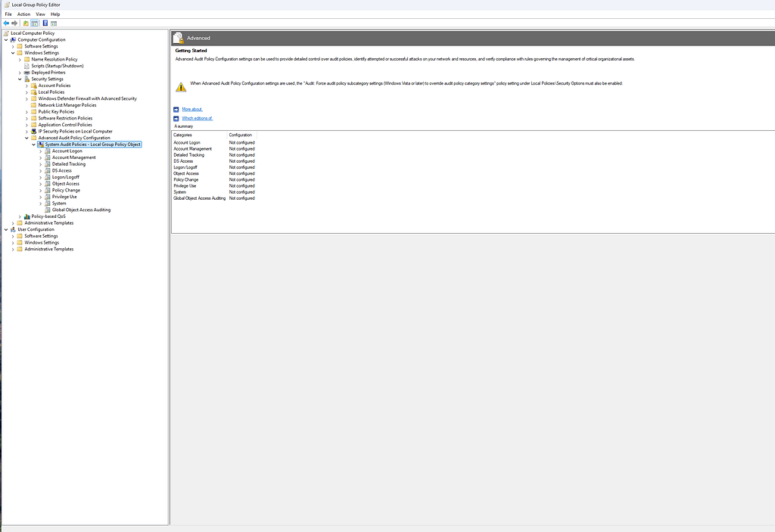Click the Account Logon audit icon
Screen dimensions: 775x532
pyautogui.click(x=48, y=151)
